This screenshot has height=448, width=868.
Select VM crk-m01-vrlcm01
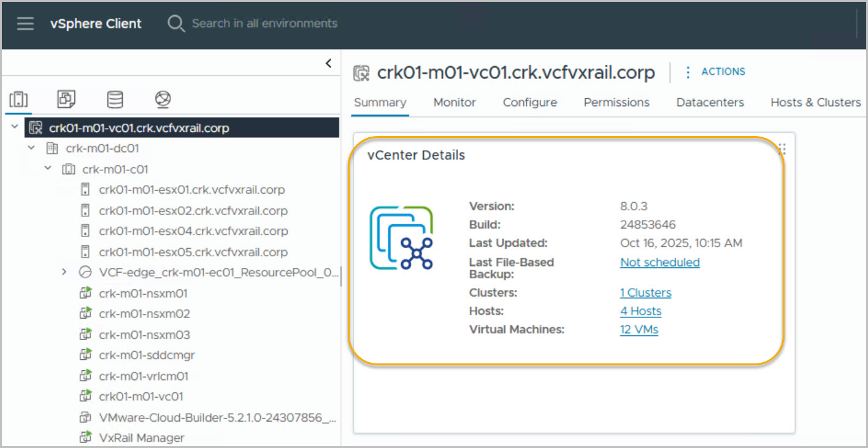click(144, 376)
